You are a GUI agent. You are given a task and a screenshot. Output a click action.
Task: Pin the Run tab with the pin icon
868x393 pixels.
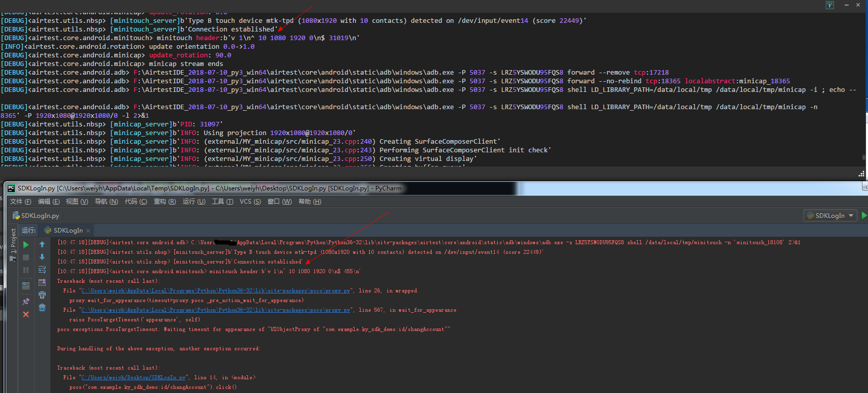[26, 302]
